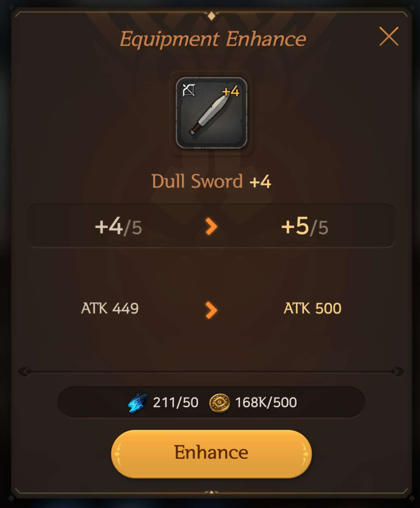Click the Equipment Enhance title

[213, 39]
